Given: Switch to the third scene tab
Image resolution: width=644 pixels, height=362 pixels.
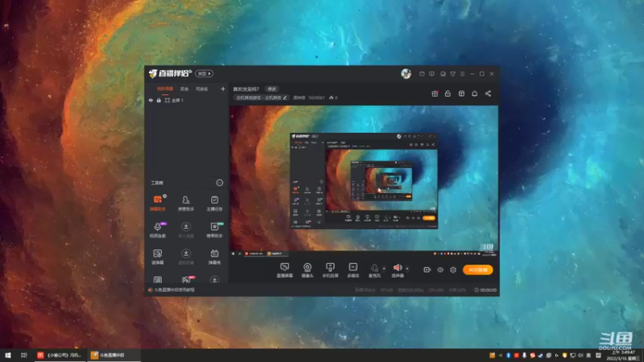Looking at the screenshot, I should coord(202,88).
